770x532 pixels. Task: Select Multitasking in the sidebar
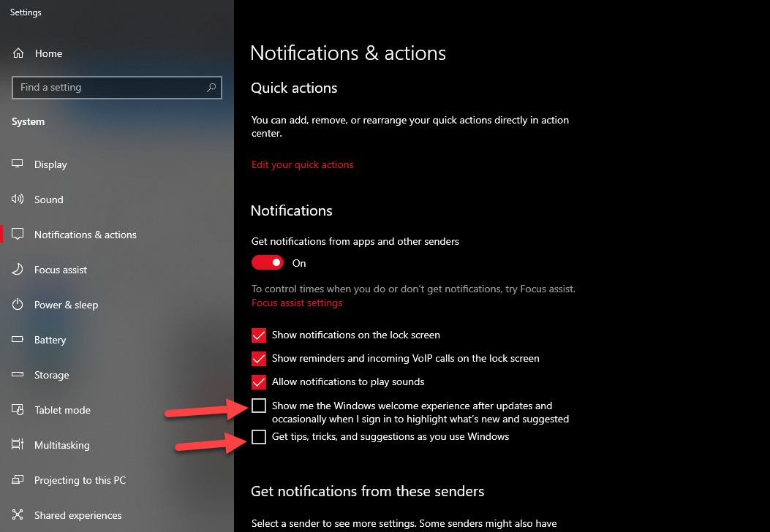[61, 445]
